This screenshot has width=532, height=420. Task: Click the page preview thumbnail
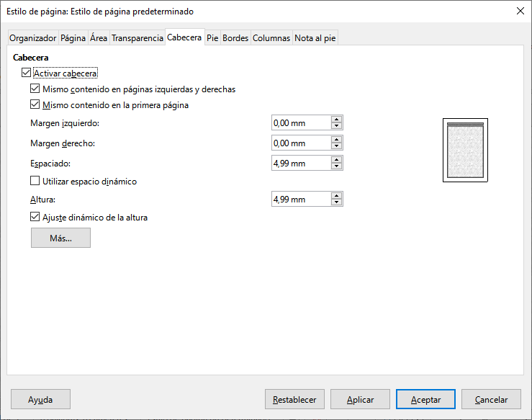(x=465, y=151)
